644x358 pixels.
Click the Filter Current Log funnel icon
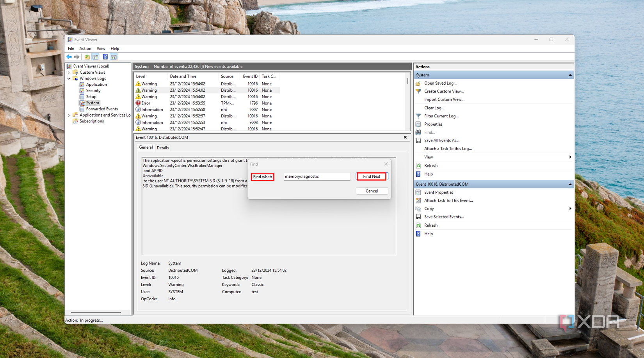click(x=418, y=116)
